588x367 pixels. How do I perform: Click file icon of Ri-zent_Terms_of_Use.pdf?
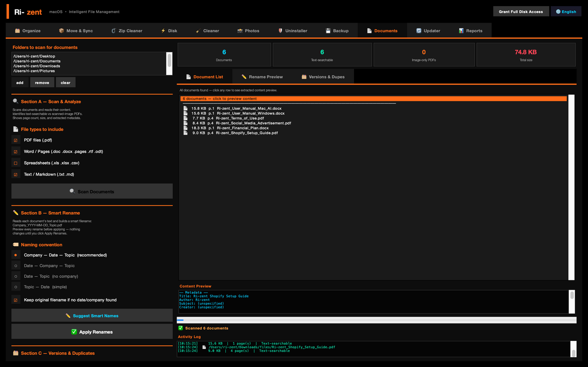pos(186,118)
